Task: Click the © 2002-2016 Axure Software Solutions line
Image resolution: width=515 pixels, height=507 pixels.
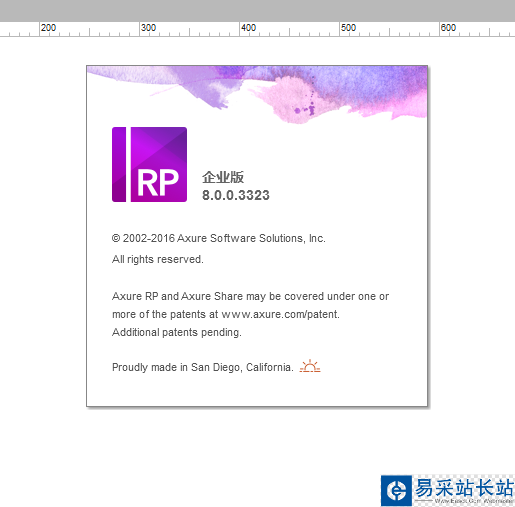Action: coord(219,238)
